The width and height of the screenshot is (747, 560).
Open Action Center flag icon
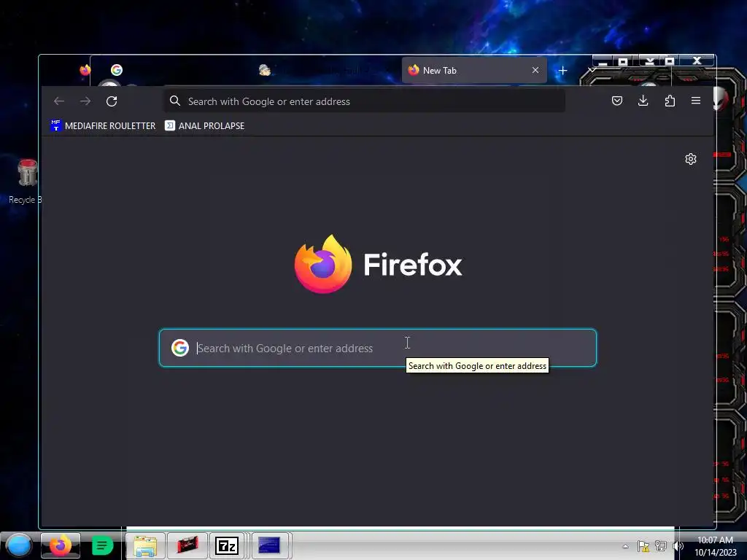coord(643,546)
